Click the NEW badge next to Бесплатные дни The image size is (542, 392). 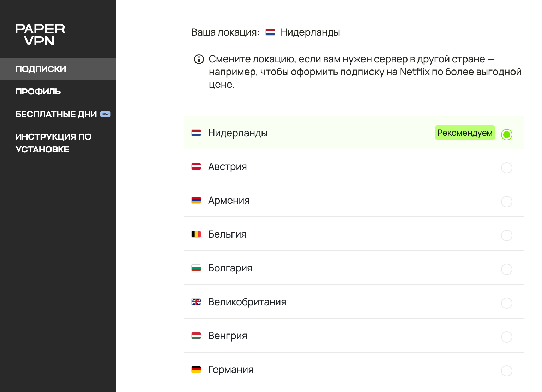(x=105, y=114)
